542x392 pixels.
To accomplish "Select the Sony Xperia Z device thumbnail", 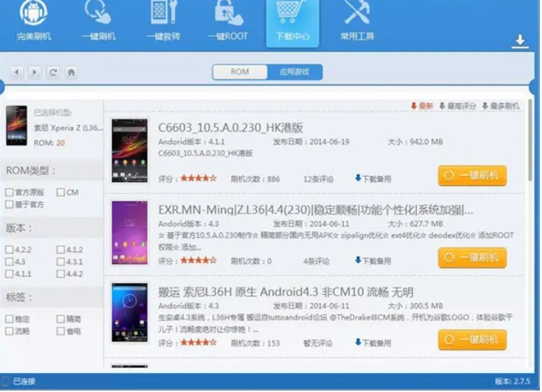I will click(x=16, y=125).
